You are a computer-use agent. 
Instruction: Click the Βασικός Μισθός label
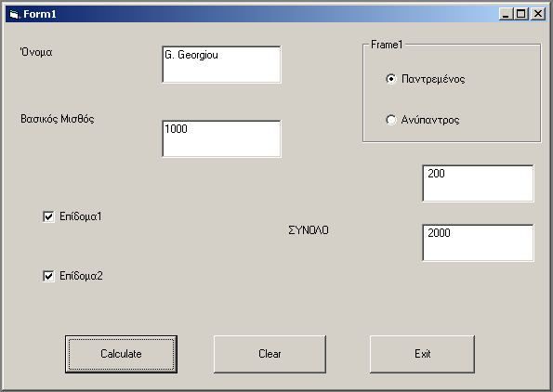(57, 119)
